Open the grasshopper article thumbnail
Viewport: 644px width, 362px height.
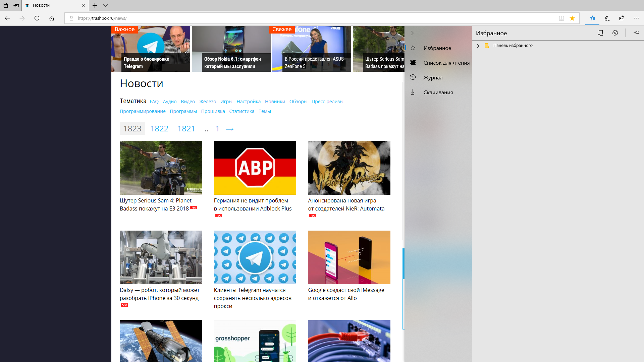255,341
